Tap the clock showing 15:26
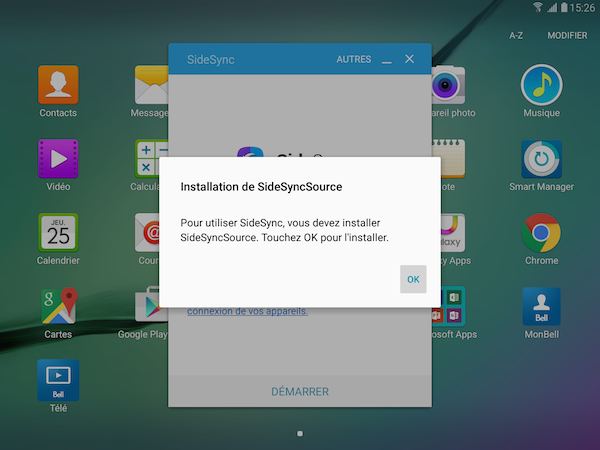The image size is (600, 450). pos(582,8)
